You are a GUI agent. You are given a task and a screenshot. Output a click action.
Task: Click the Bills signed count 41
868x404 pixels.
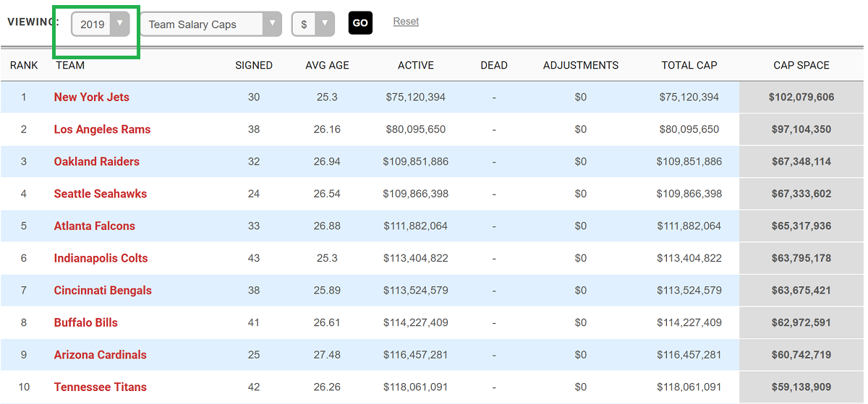[254, 322]
